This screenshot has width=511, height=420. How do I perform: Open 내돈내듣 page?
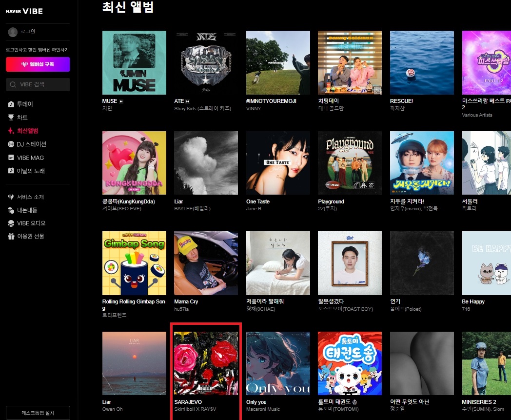pos(27,210)
